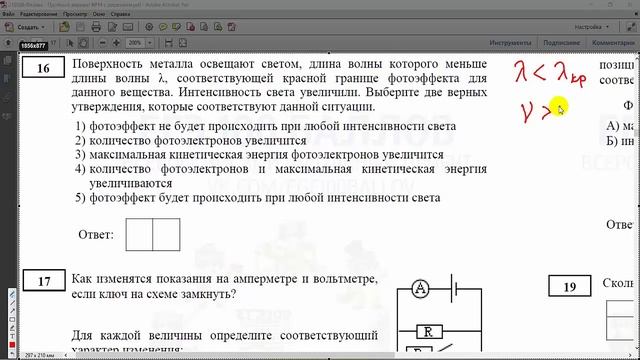Click the fit full page icon
The image size is (640, 360).
(x=182, y=43)
